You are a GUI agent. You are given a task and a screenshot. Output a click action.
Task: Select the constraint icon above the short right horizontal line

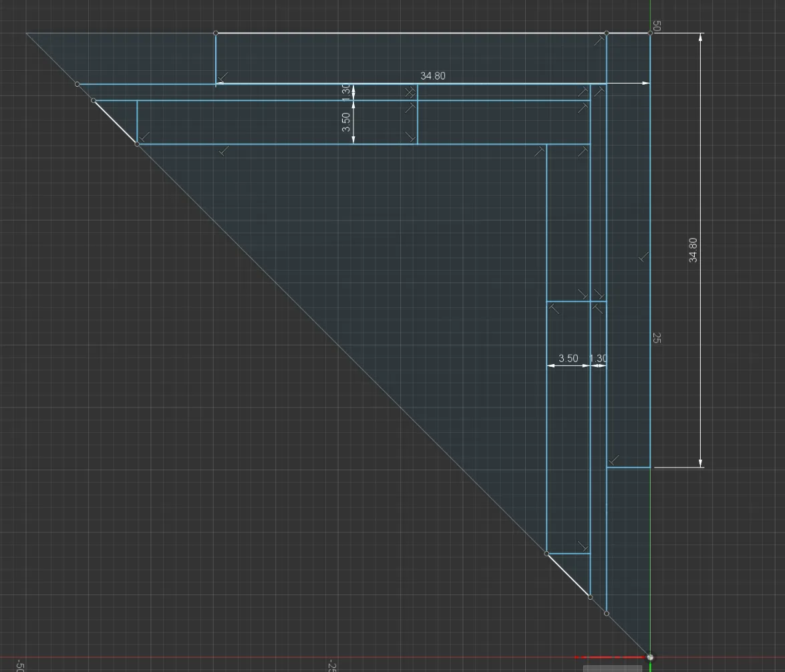point(614,460)
